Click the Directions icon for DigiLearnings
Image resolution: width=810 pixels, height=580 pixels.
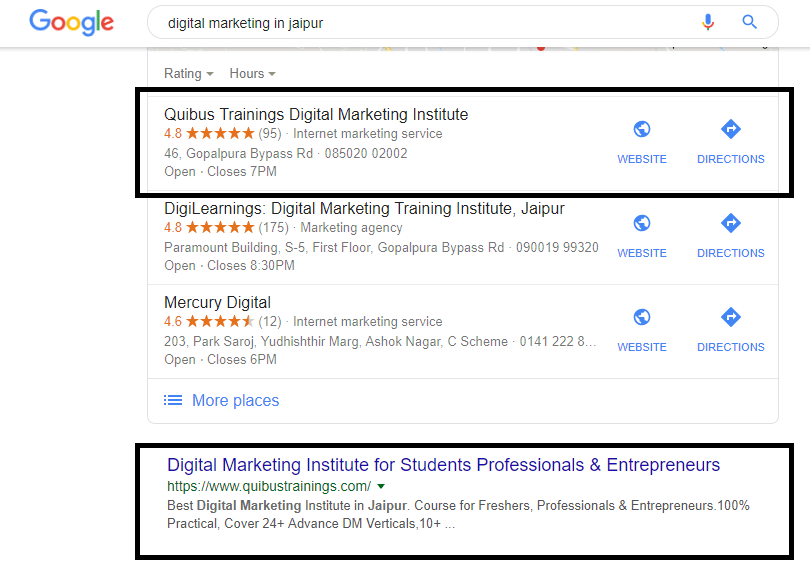point(730,222)
